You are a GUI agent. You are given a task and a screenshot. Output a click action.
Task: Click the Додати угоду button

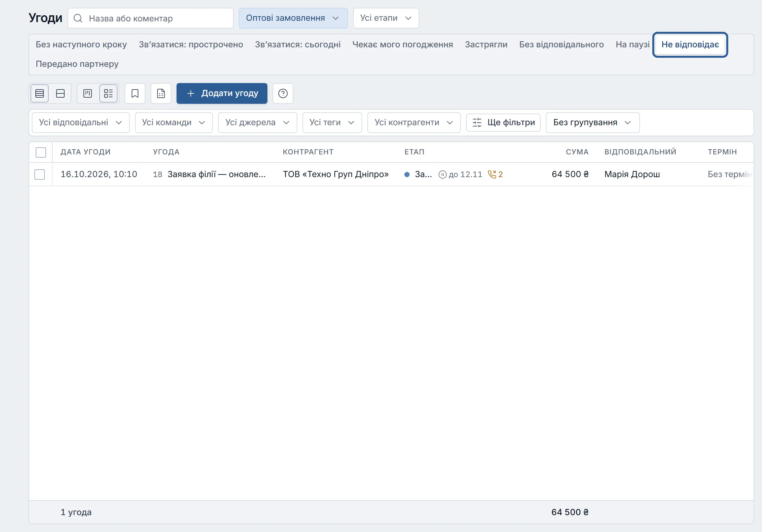(222, 93)
